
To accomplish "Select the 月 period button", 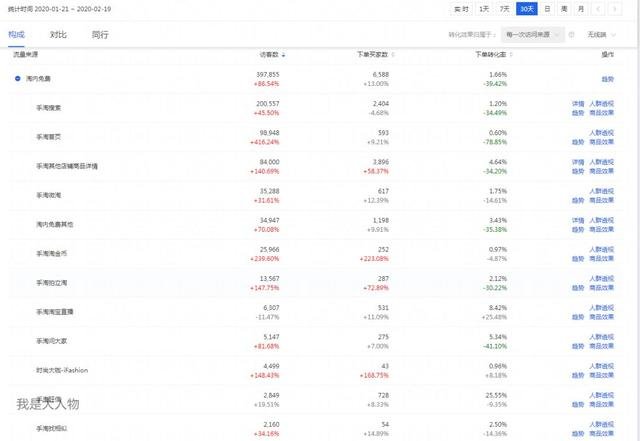I will 581,9.
